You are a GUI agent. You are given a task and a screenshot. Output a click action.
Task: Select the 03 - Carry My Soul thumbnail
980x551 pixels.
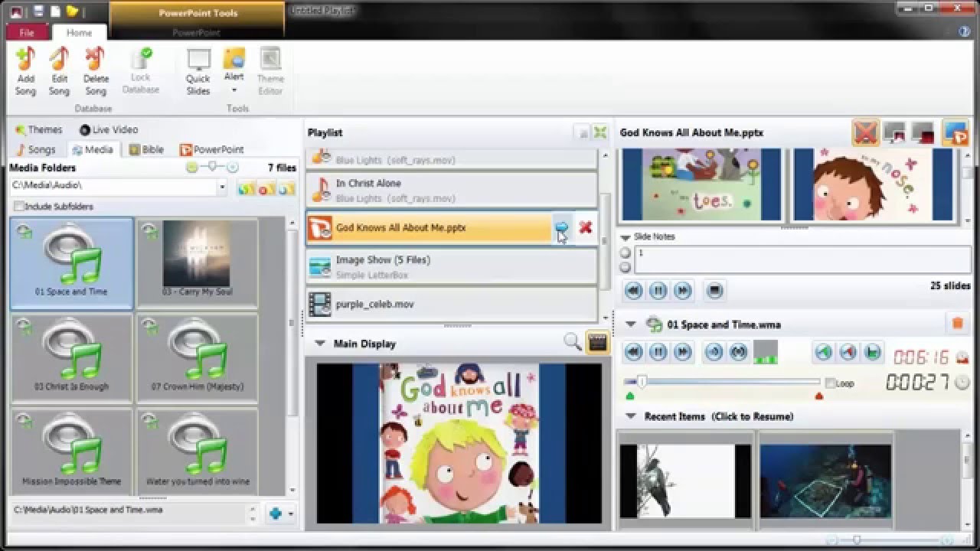[197, 262]
